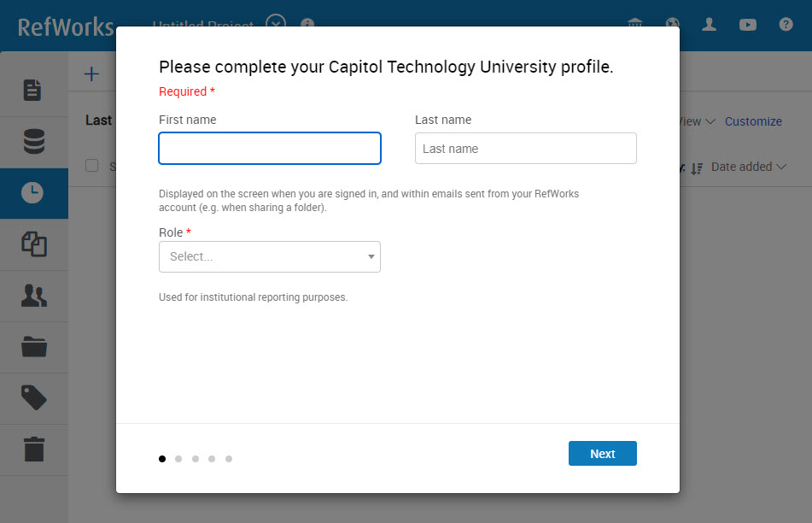Screen dimensions: 812x523
Task: Open the Search Databases sidebar icon
Action: [34, 142]
